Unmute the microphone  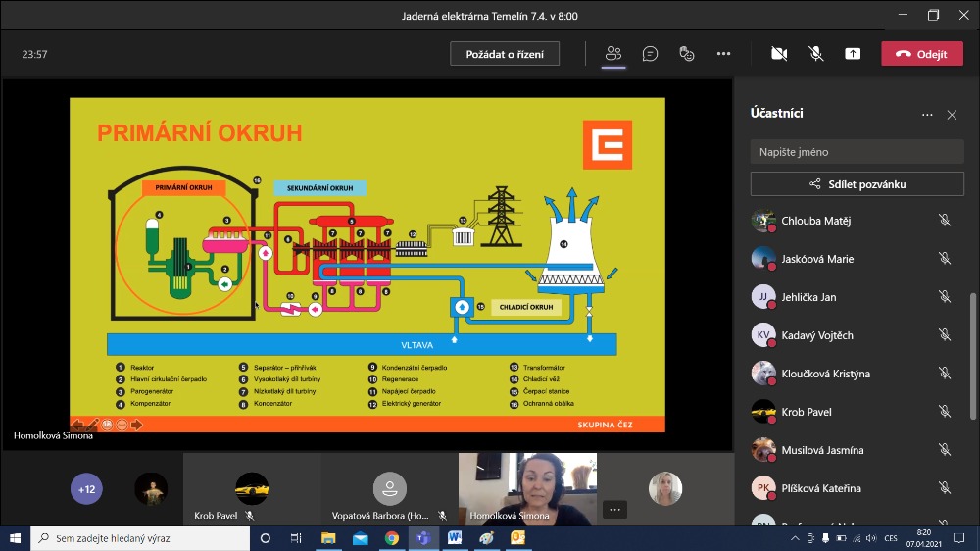815,54
